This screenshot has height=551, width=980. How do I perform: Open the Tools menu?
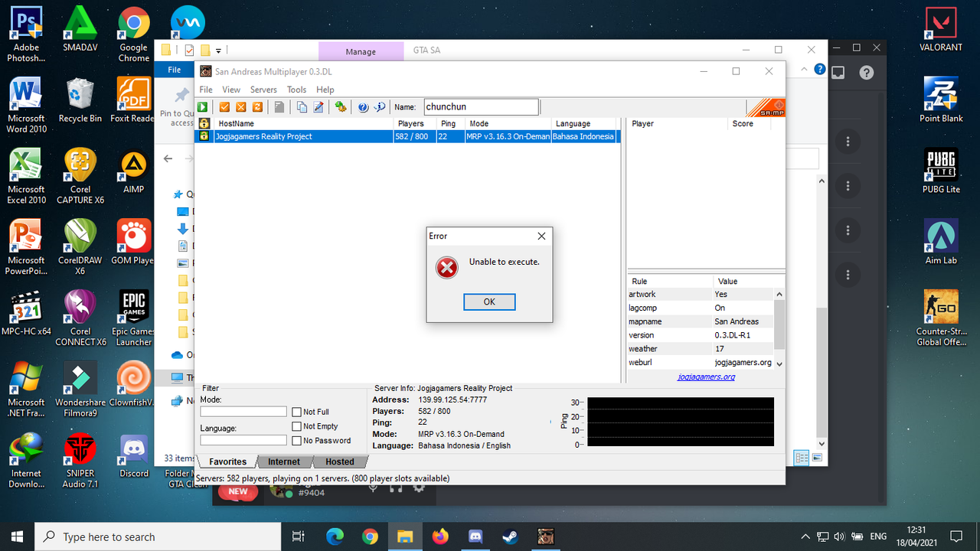(297, 90)
